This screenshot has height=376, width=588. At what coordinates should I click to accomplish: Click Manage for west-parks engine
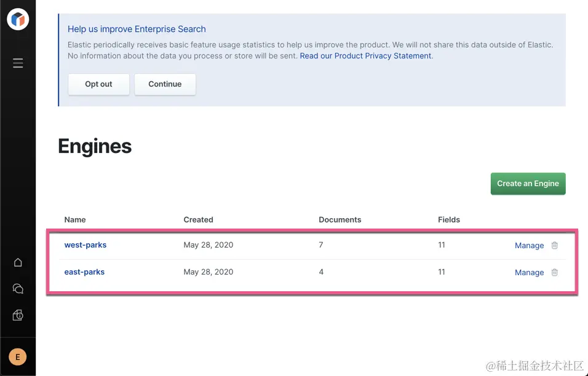point(529,246)
